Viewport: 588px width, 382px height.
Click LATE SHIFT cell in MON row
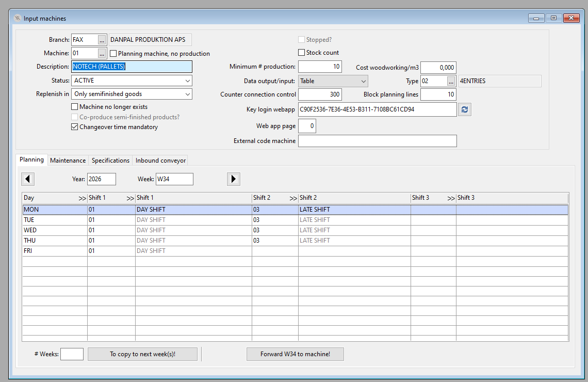click(x=354, y=210)
